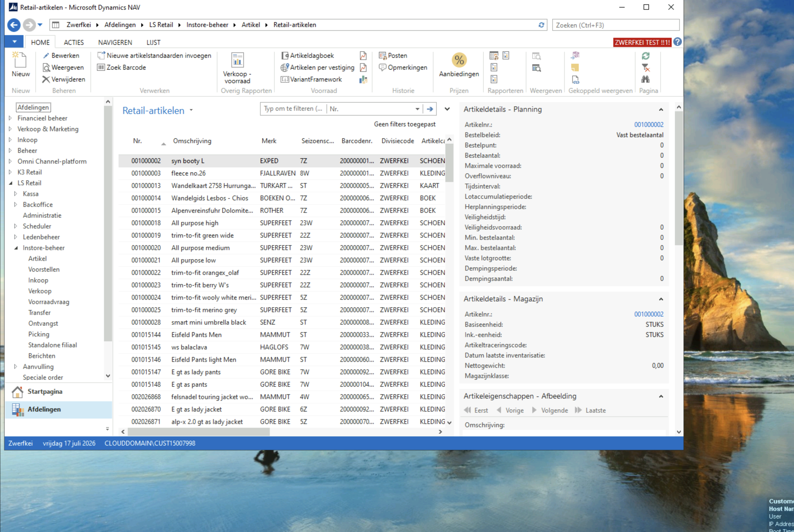Expand the filter pane chevron
The image size is (794, 532).
click(x=447, y=109)
